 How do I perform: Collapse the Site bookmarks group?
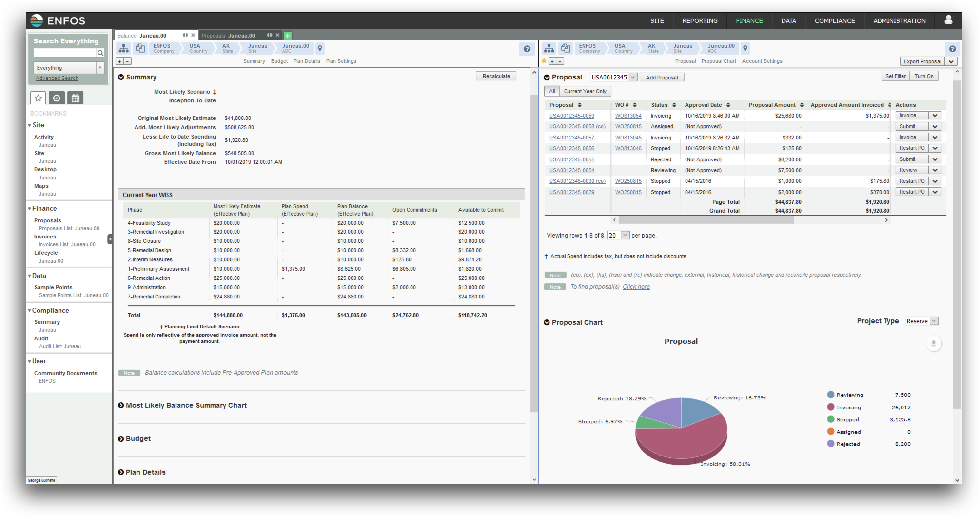point(29,125)
